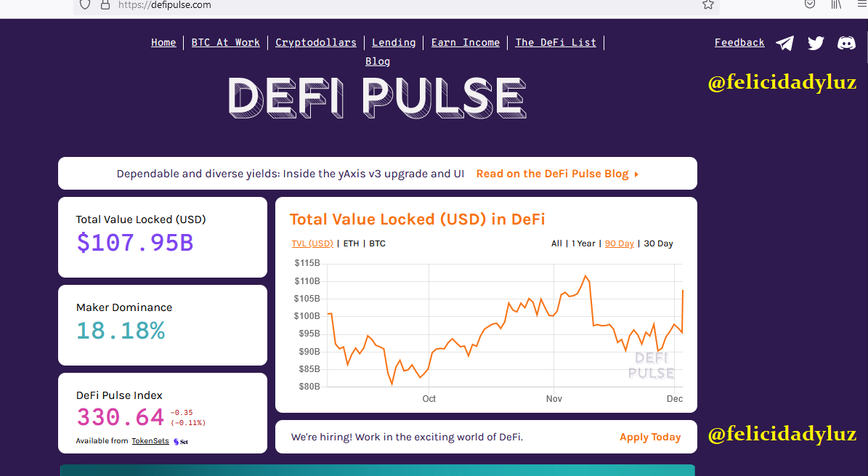
Task: Select 90 Day time range
Action: pyautogui.click(x=620, y=243)
